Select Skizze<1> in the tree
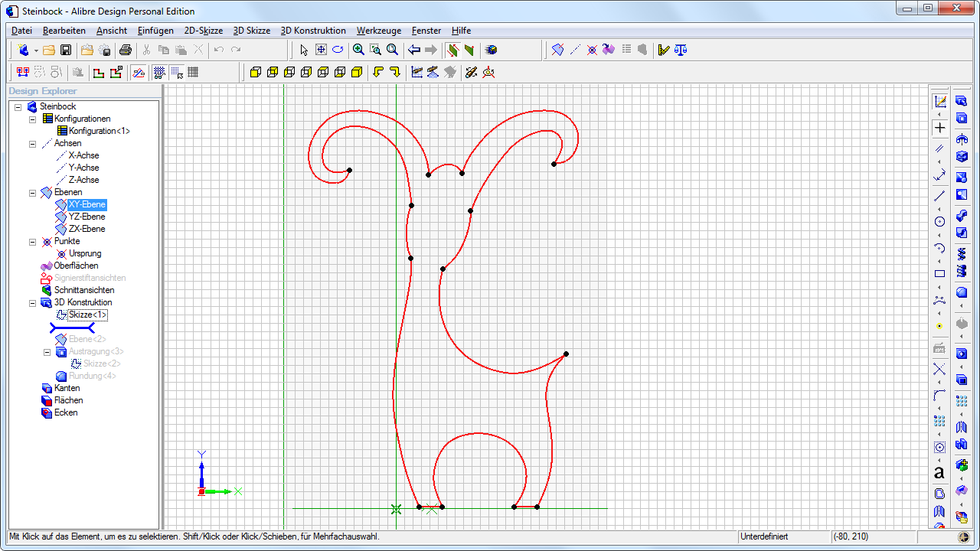The height and width of the screenshot is (551, 980). pos(88,315)
